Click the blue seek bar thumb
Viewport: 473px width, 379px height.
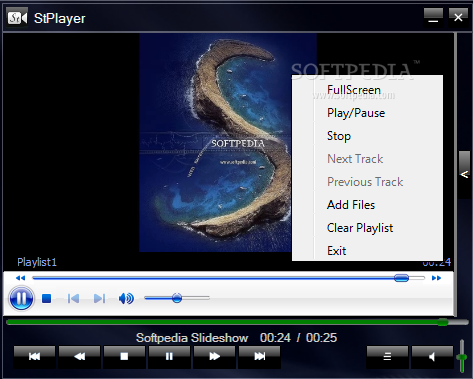[x=401, y=278]
